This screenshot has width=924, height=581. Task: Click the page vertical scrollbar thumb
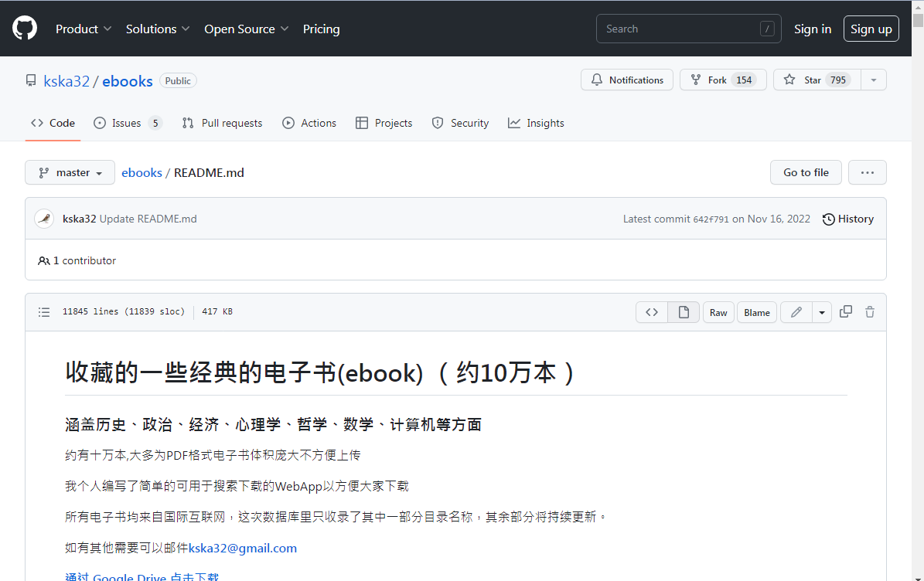(918, 20)
